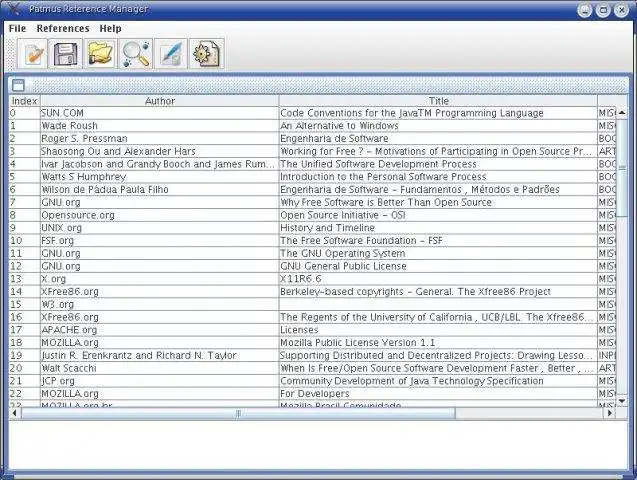Select title Why Free Software is Better Than Open Source
The image size is (637, 480).
pos(438,202)
